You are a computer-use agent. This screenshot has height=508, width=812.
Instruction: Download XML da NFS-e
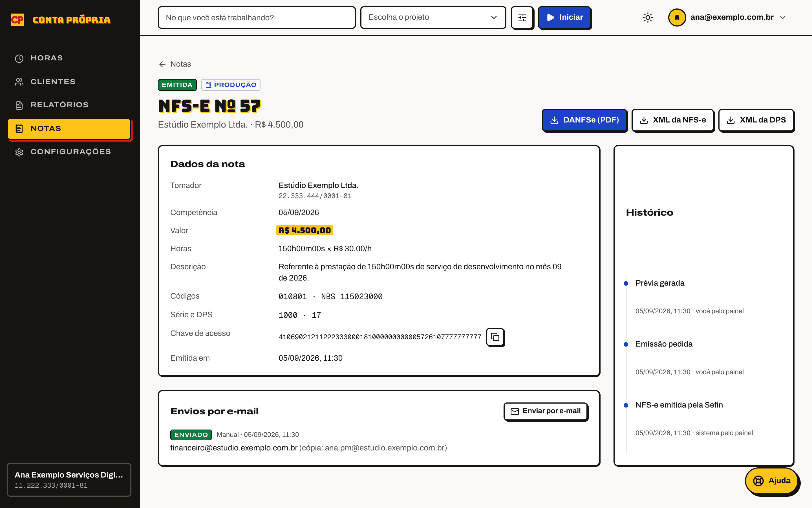point(672,120)
